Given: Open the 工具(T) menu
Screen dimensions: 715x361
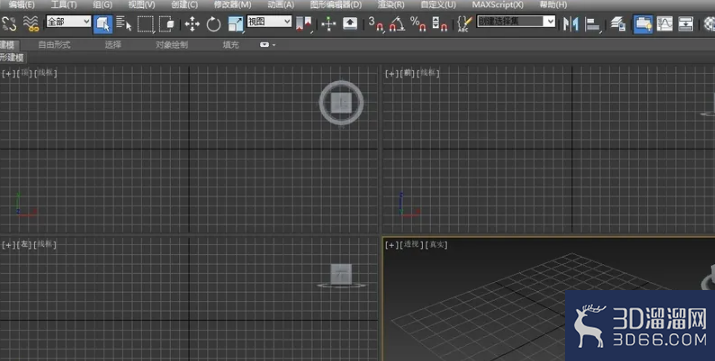Looking at the screenshot, I should click(64, 5).
